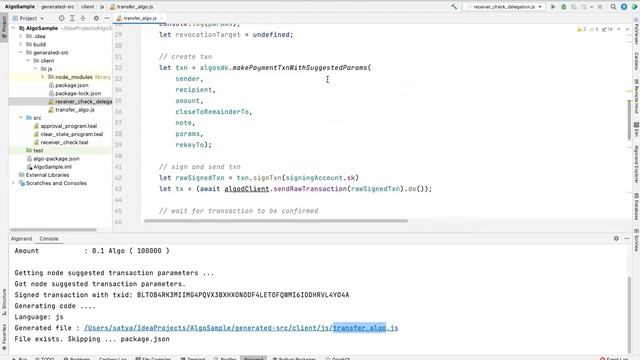Click the console vertical scrollbar

coord(629,314)
